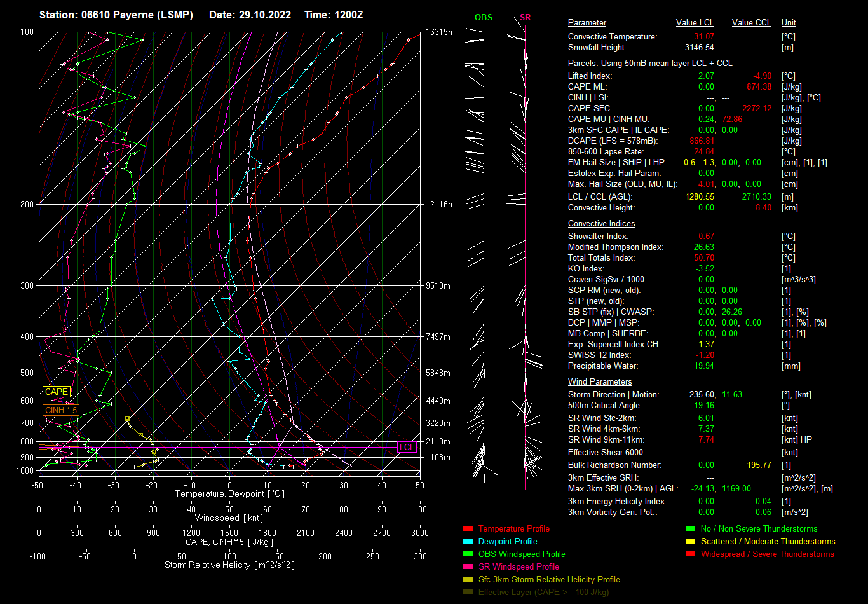
Task: Click the Parcels: Using 50mB mean layer heading
Action: (x=649, y=64)
